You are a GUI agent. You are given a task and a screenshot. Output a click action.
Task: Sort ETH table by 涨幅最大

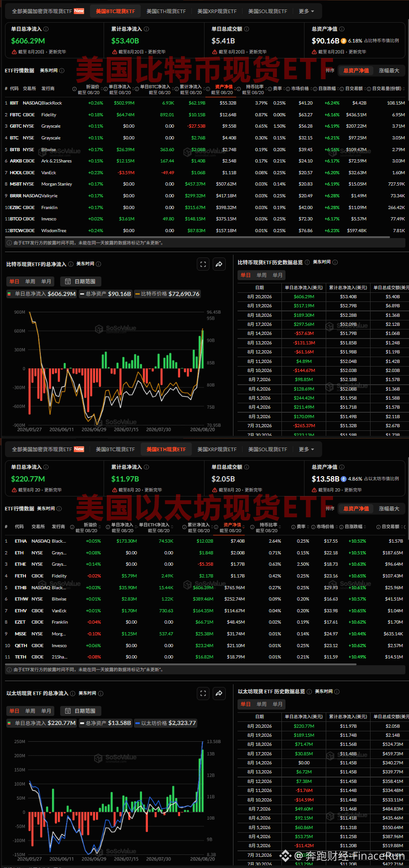[x=389, y=509]
